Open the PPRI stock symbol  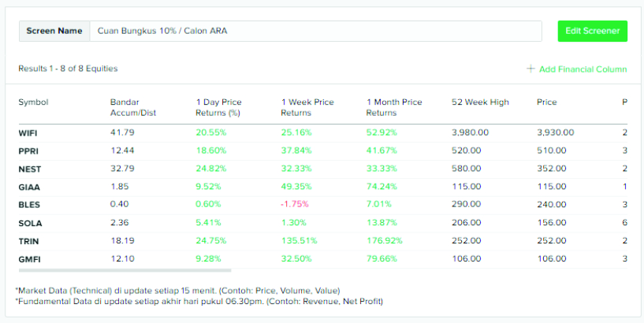point(28,150)
